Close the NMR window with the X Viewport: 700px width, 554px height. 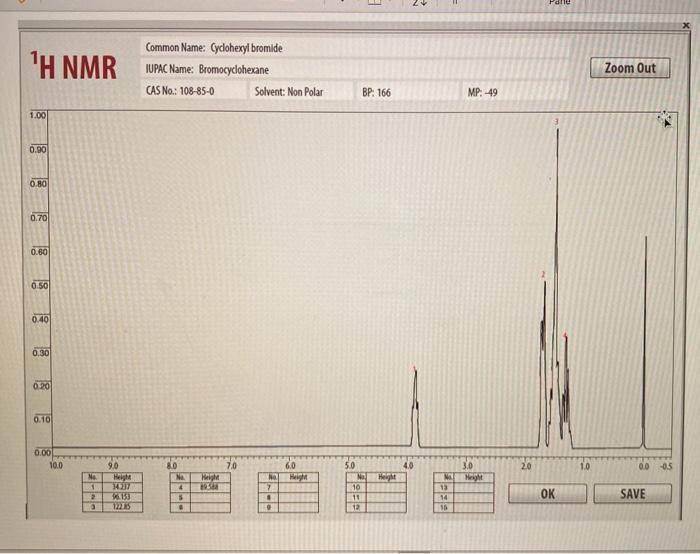tap(686, 25)
